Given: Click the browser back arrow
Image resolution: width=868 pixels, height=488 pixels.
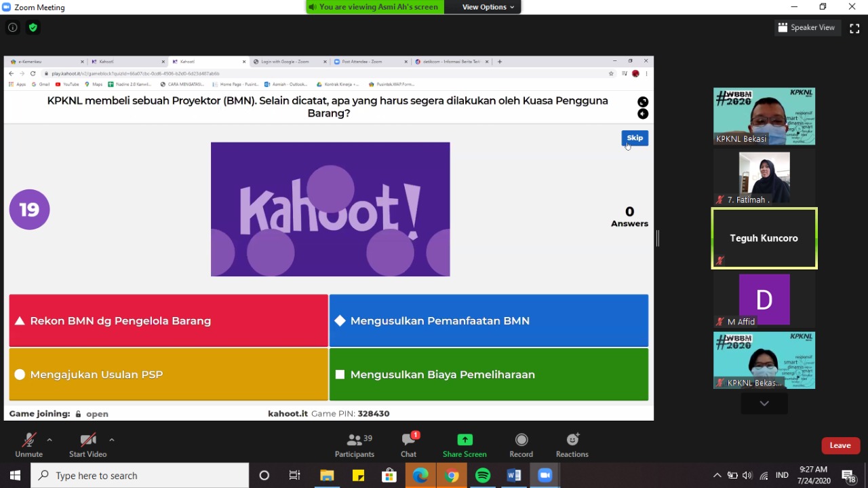Looking at the screenshot, I should pyautogui.click(x=11, y=73).
